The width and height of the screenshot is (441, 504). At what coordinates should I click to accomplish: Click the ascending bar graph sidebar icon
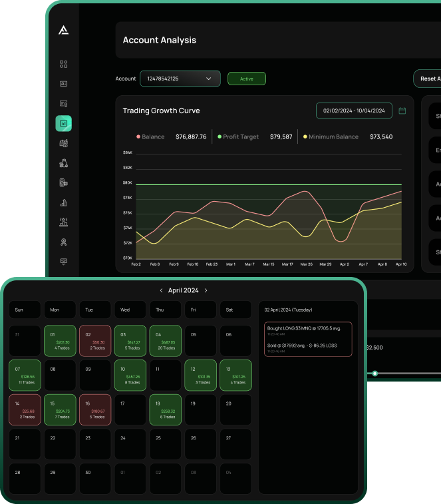[x=64, y=202]
